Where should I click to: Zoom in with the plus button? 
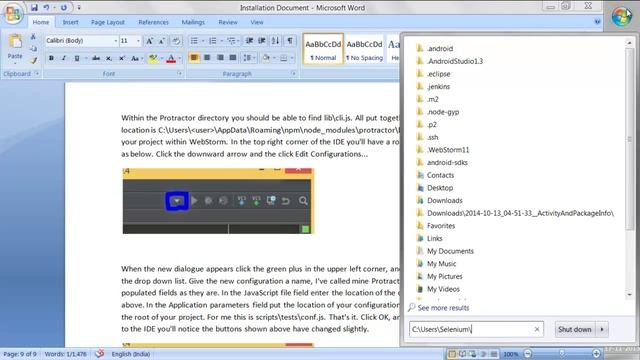596,354
